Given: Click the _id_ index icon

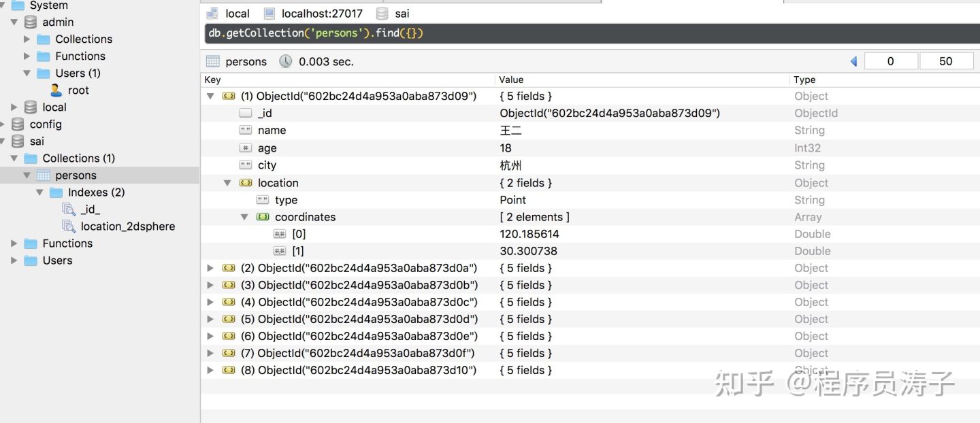Looking at the screenshot, I should coord(69,209).
